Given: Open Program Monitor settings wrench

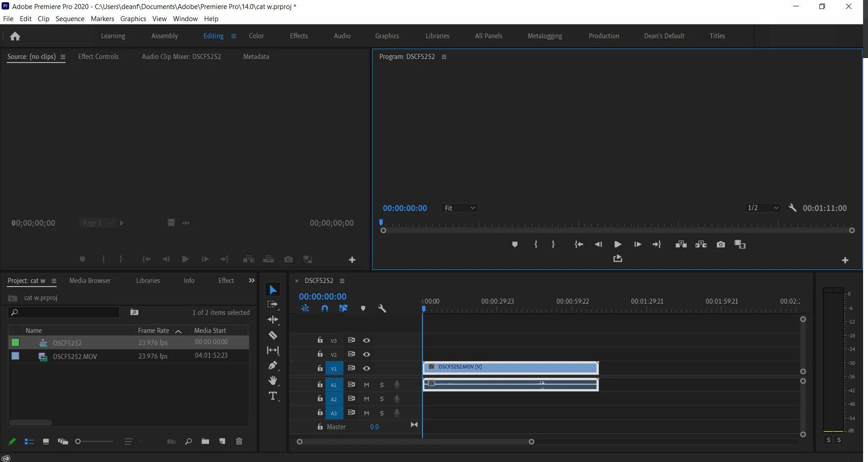Looking at the screenshot, I should [792, 208].
